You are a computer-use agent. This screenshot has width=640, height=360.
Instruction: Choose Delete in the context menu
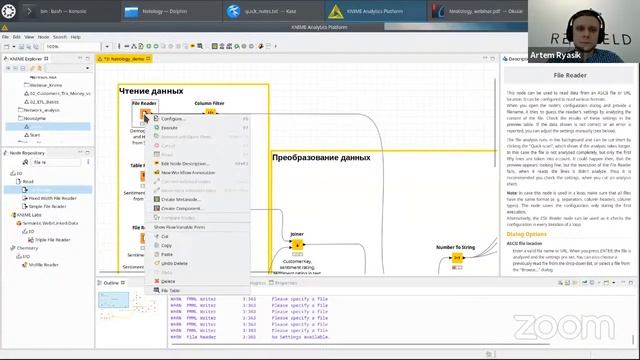pos(198,281)
